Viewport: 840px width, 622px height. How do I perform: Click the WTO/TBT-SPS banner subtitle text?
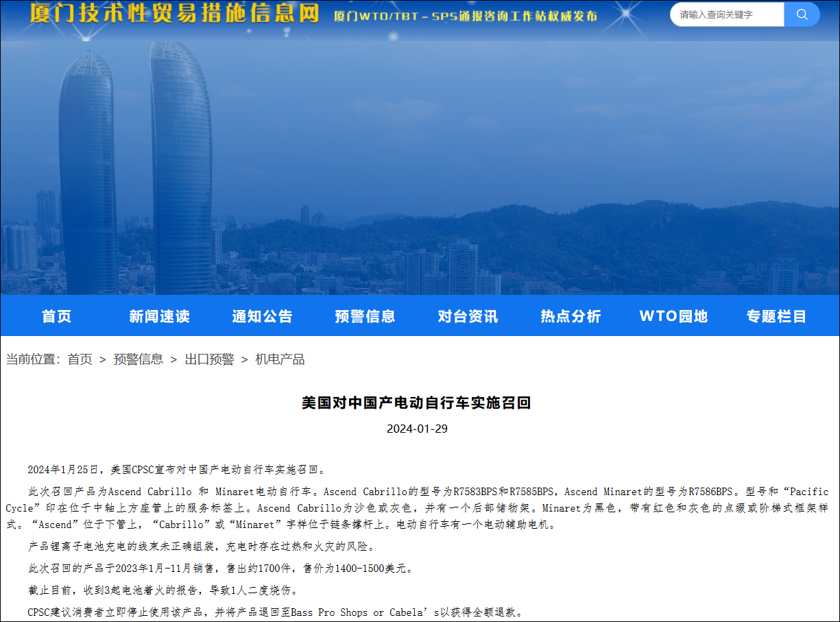point(465,16)
